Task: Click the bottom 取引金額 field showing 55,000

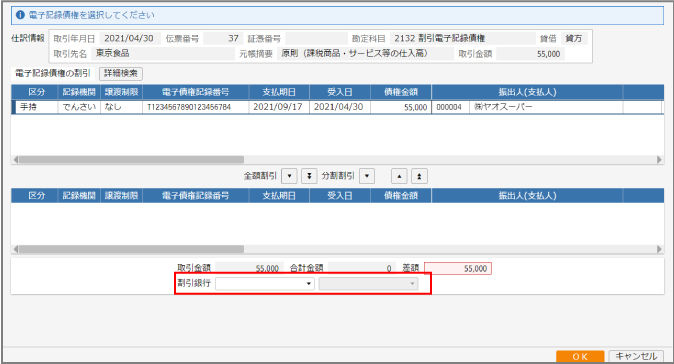Action: tap(249, 269)
